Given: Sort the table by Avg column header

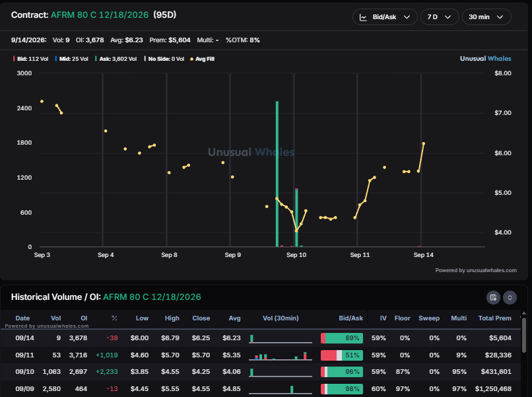Looking at the screenshot, I should 234,318.
